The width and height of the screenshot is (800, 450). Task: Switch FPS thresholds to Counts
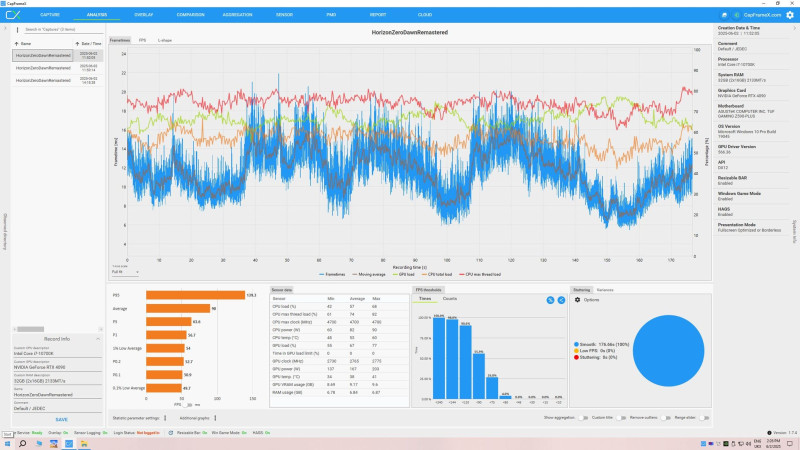tap(450, 298)
